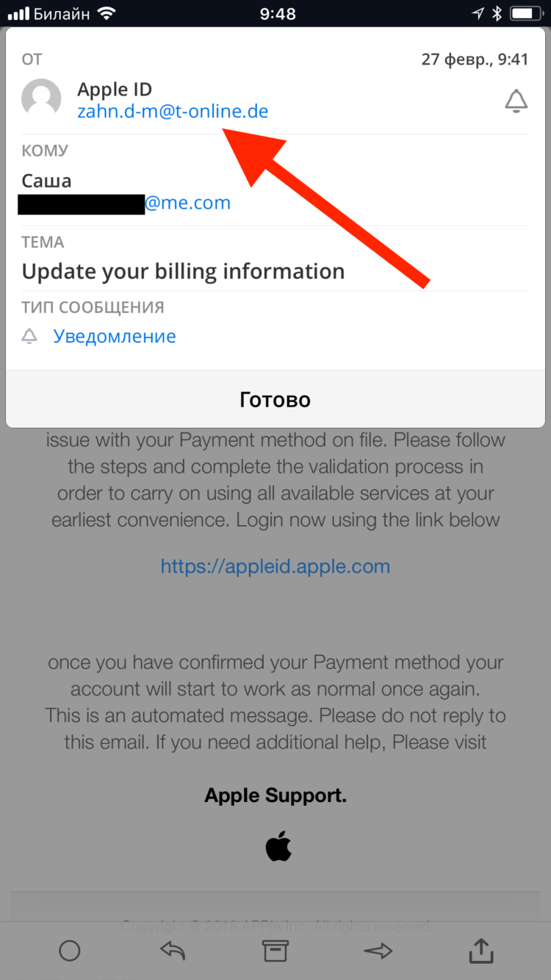Tap the Уведомление message type link

click(115, 336)
